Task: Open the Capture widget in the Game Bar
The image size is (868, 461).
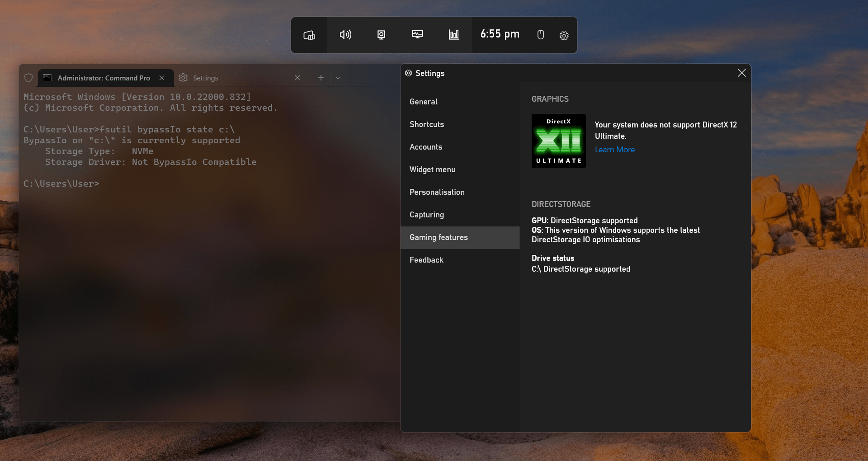Action: click(382, 35)
